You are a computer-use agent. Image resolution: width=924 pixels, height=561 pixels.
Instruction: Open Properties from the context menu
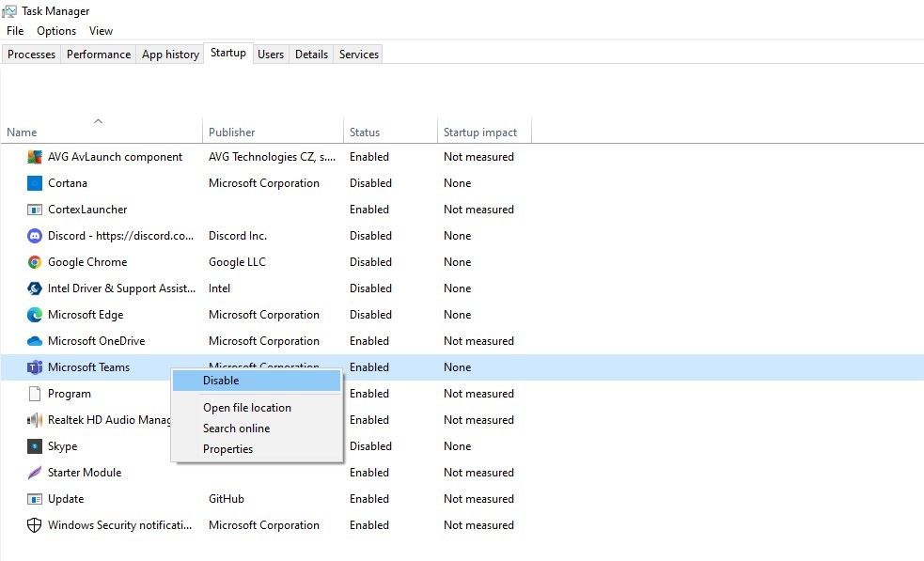coord(227,449)
